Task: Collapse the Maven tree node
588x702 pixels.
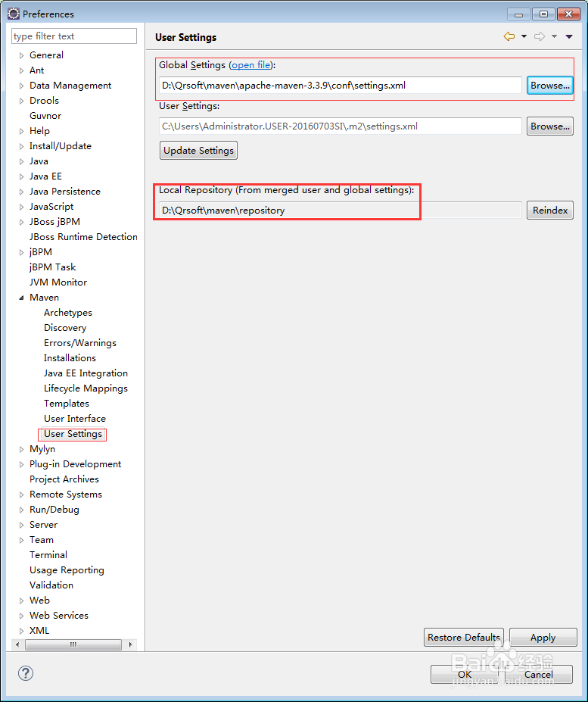Action: tap(22, 298)
